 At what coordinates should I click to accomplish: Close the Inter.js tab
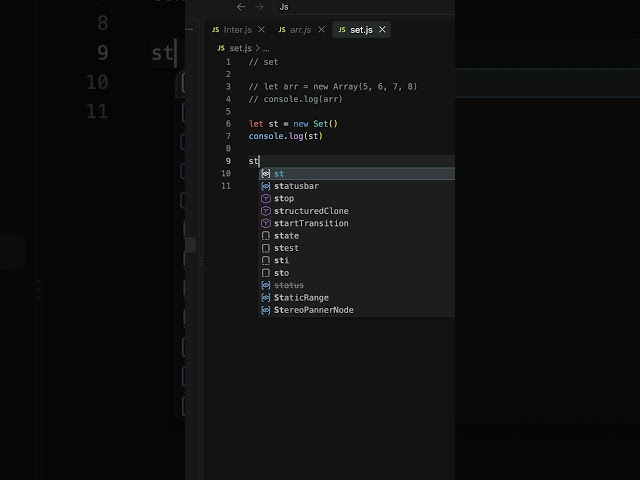262,30
